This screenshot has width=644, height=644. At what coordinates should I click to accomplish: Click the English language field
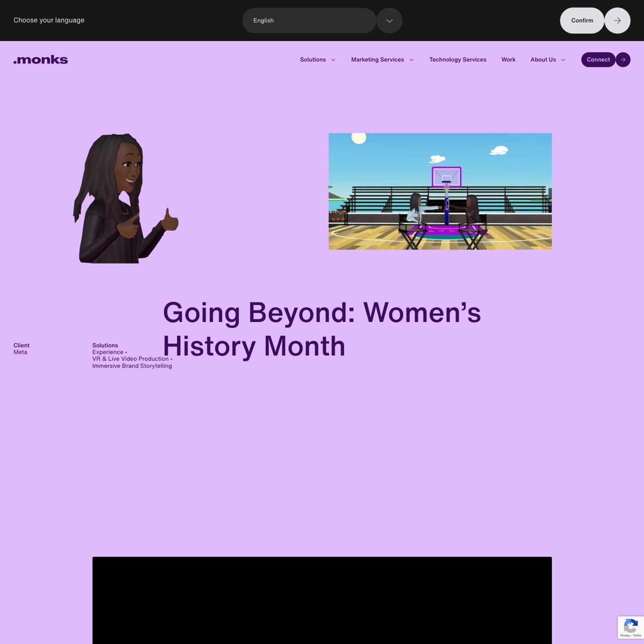309,21
